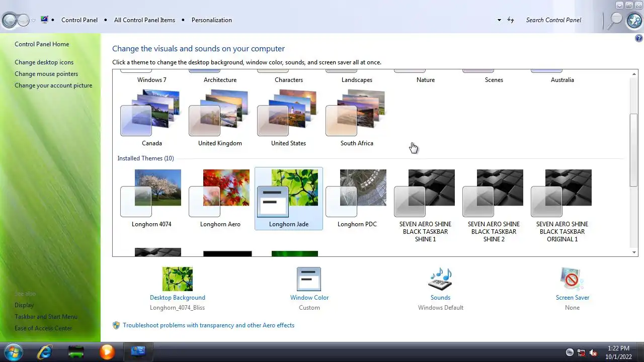
Task: Click the Control Panel address bar icon
Action: (x=45, y=20)
